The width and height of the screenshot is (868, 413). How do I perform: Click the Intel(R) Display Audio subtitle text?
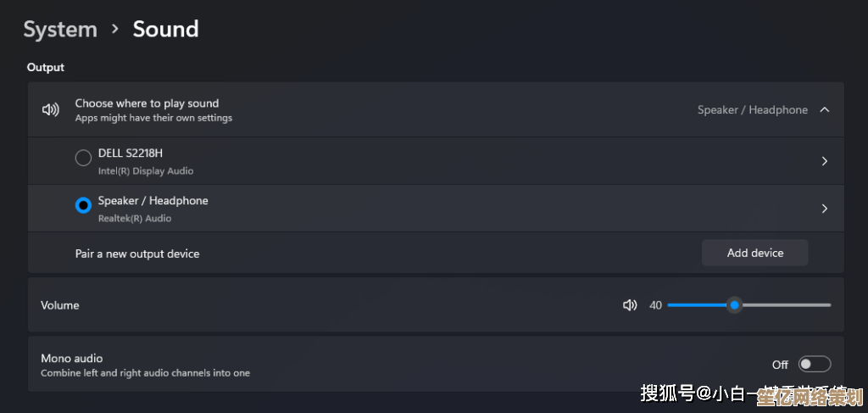pyautogui.click(x=146, y=171)
